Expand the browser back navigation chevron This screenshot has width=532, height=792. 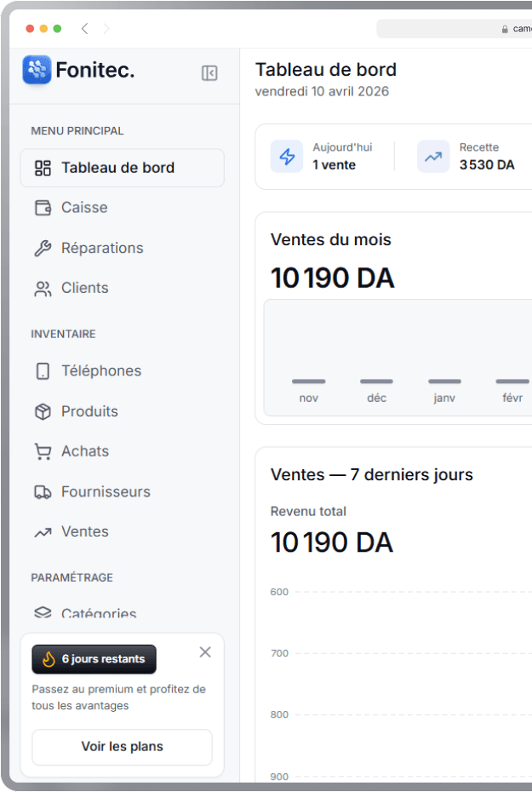(84, 28)
